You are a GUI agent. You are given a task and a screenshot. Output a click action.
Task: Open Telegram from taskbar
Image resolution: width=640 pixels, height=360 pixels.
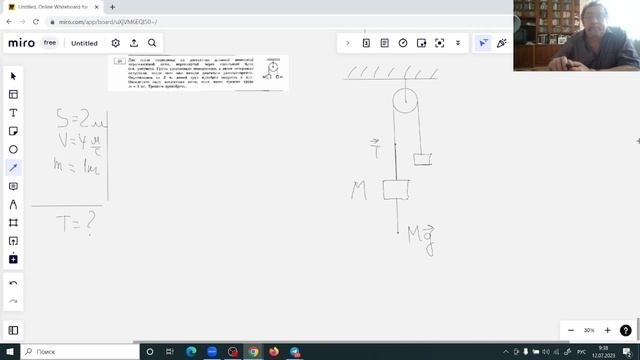coord(295,351)
